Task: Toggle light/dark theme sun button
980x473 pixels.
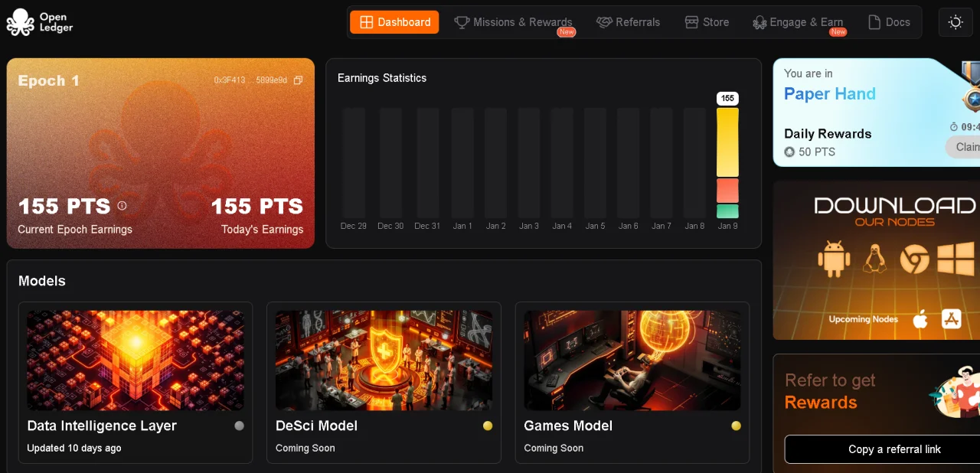Action: pyautogui.click(x=955, y=22)
